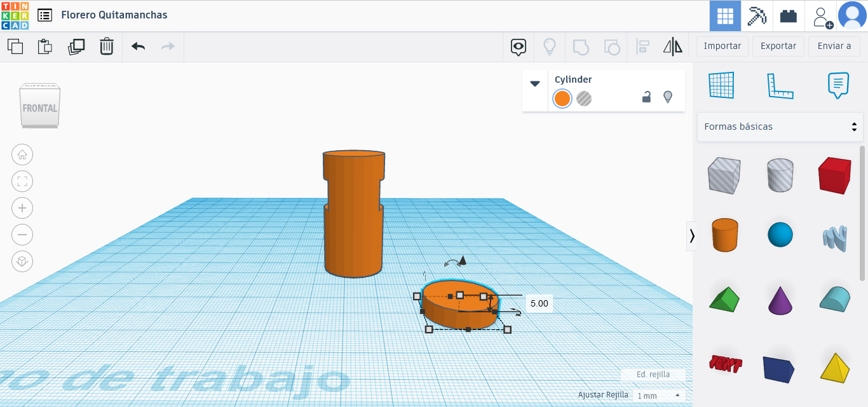Viewport: 868px width, 407px height.
Task: Open the Ajustar Rejilla 1 mm dropdown
Action: (659, 396)
